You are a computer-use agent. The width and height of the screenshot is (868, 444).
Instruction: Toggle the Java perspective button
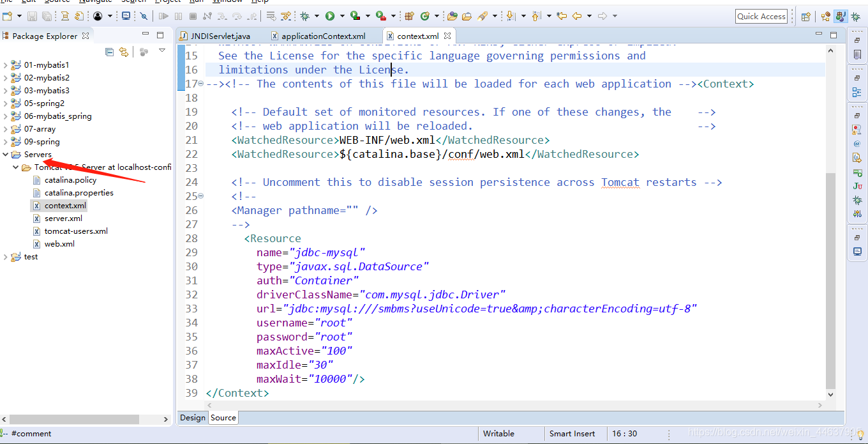[841, 17]
